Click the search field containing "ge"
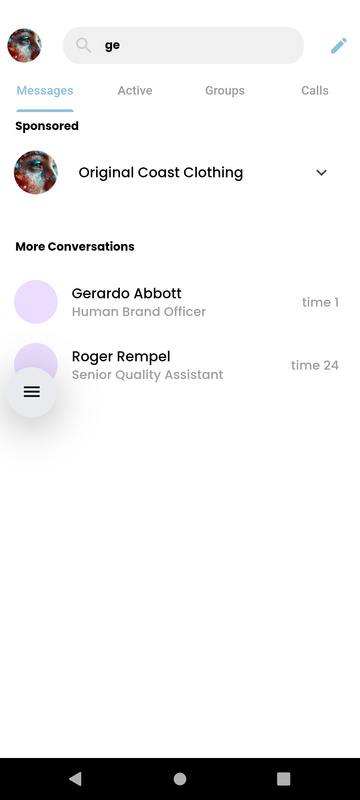This screenshot has width=360, height=800. pyautogui.click(x=184, y=45)
